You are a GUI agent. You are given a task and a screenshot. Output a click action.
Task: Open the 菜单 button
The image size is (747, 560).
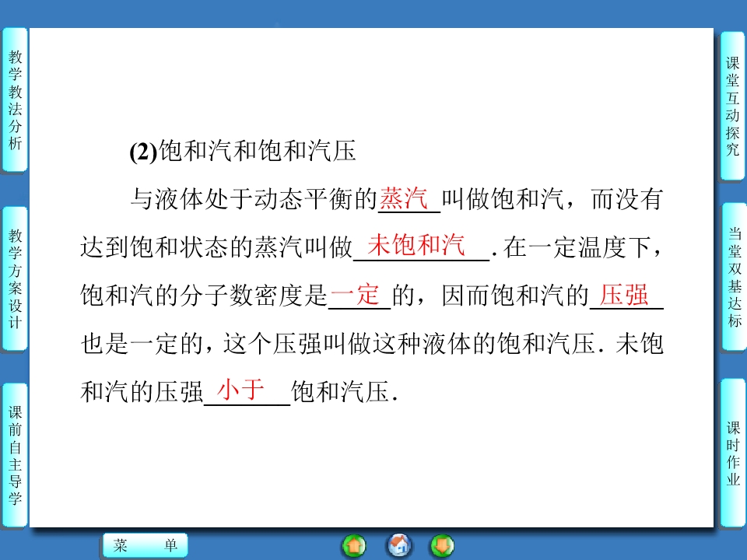pos(145,546)
